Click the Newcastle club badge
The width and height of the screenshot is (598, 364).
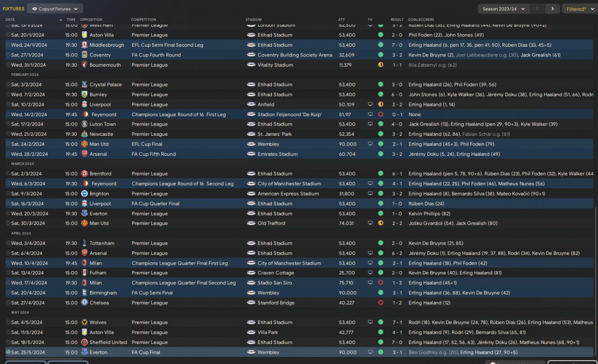85,134
